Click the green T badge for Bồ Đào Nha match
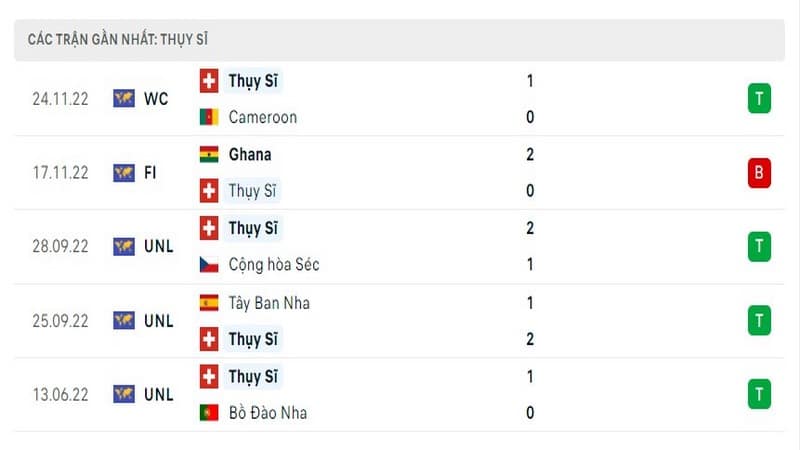800x450 pixels. tap(759, 394)
